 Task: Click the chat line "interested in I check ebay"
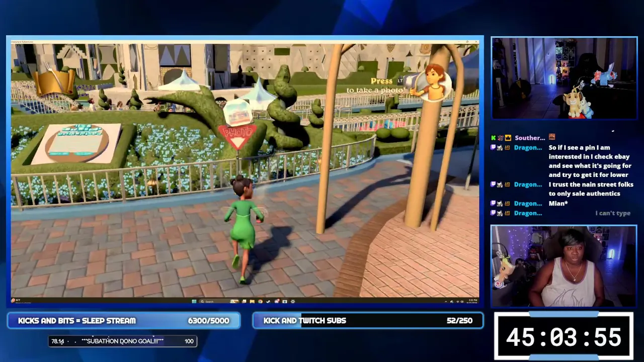(589, 157)
